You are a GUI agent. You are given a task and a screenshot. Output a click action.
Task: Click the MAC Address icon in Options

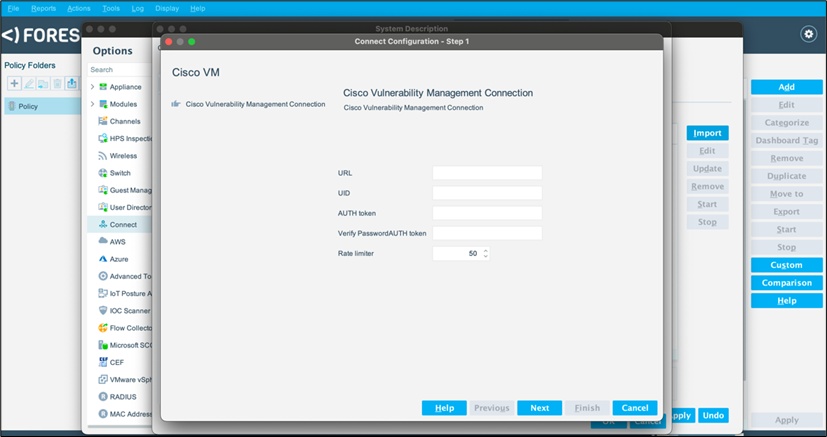point(103,414)
